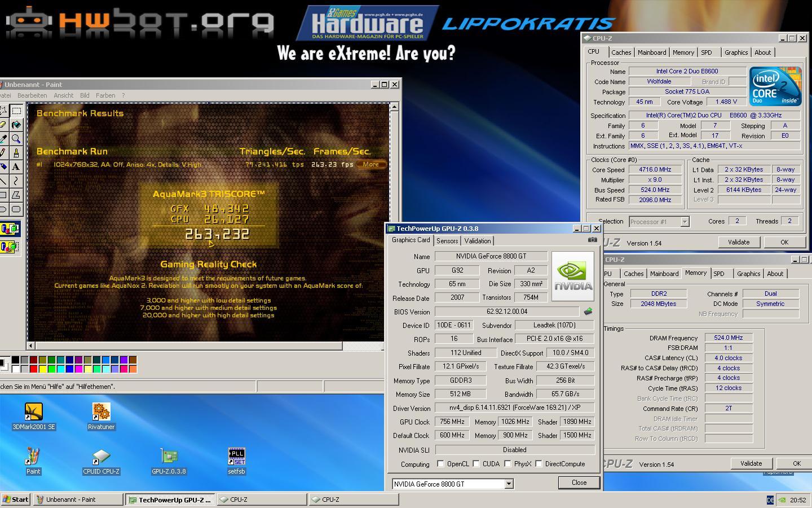812x508 pixels.
Task: Pick the Fill With Color bucket tool
Action: point(16,125)
